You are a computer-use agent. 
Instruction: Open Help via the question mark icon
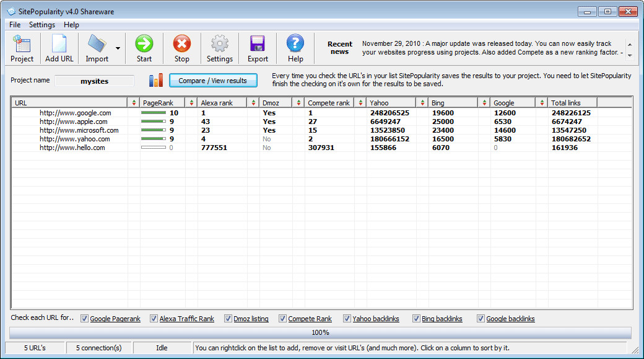coord(295,43)
